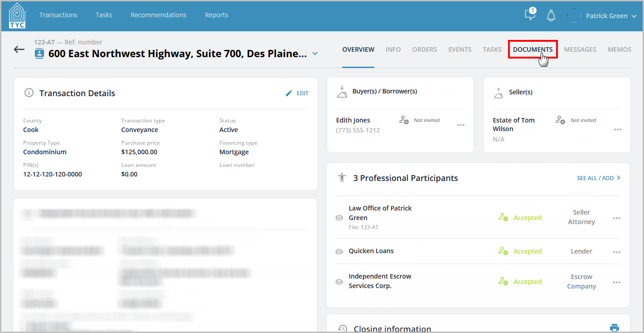Print closing information with the printer icon
Image resolution: width=644 pixels, height=333 pixels.
tap(615, 328)
